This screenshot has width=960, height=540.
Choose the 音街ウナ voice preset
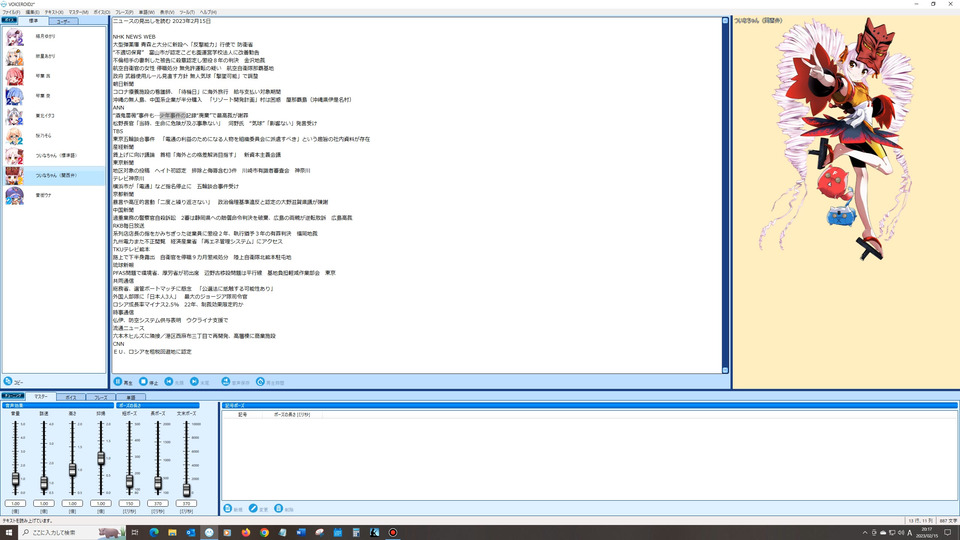[x=54, y=195]
